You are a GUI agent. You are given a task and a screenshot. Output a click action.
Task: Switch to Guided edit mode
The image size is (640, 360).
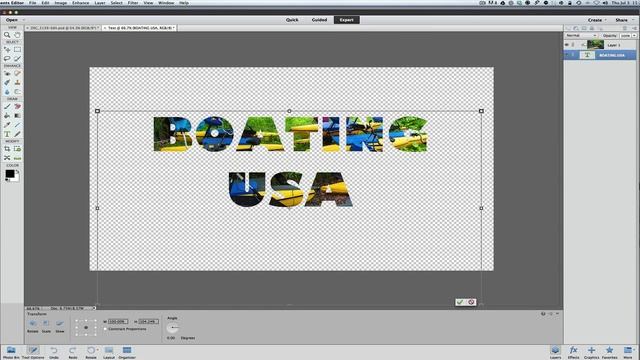[x=319, y=20]
